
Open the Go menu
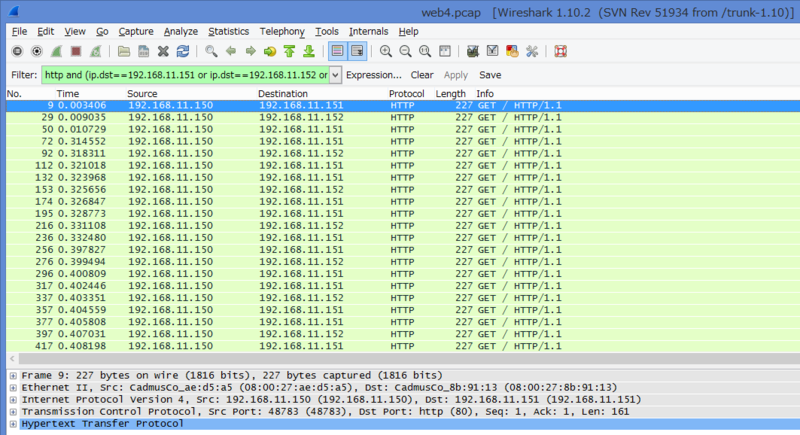click(x=102, y=31)
